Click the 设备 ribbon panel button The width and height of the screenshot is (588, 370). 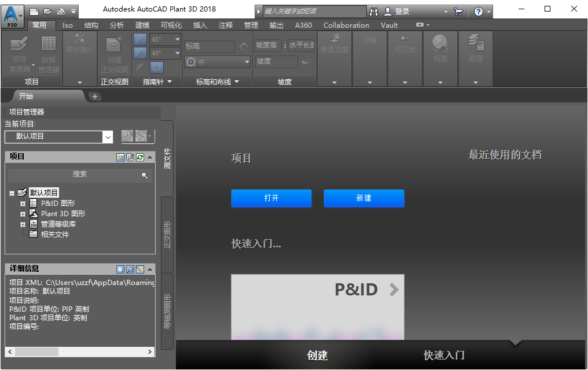tap(370, 40)
